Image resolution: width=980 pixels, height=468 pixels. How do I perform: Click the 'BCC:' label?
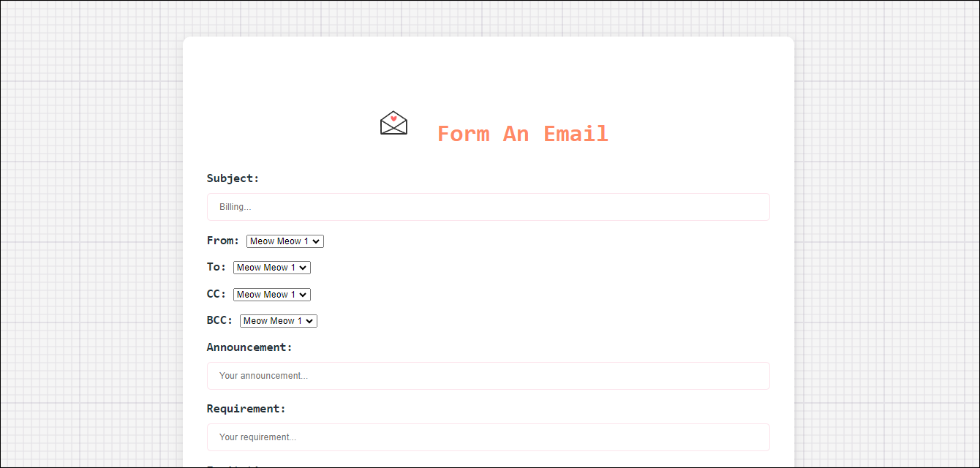pos(219,320)
